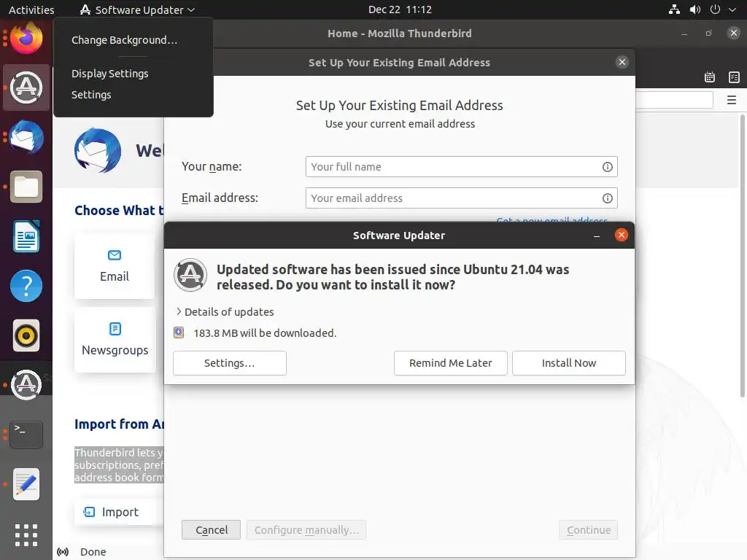The height and width of the screenshot is (560, 747).
Task: Click the power icon in top bar
Action: [715, 9]
